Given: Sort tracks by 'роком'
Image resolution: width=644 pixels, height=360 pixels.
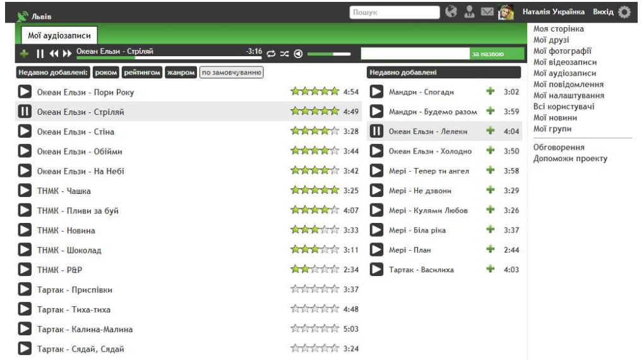Looking at the screenshot, I should click(106, 73).
